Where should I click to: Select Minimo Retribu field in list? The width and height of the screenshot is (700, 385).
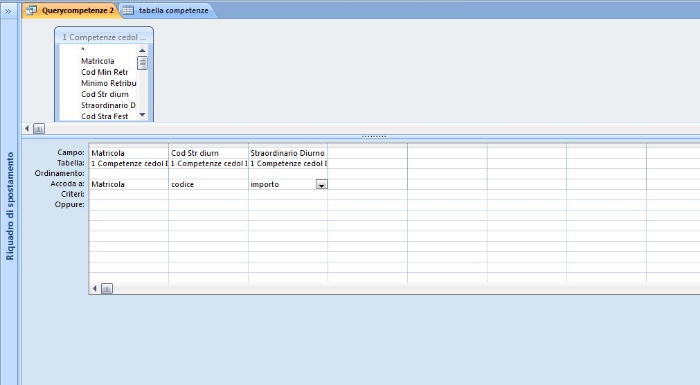point(108,83)
